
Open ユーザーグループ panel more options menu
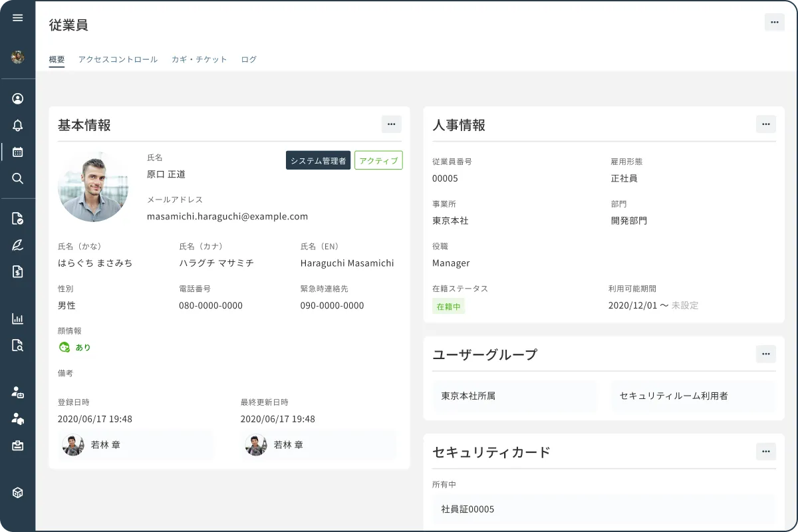tap(766, 354)
